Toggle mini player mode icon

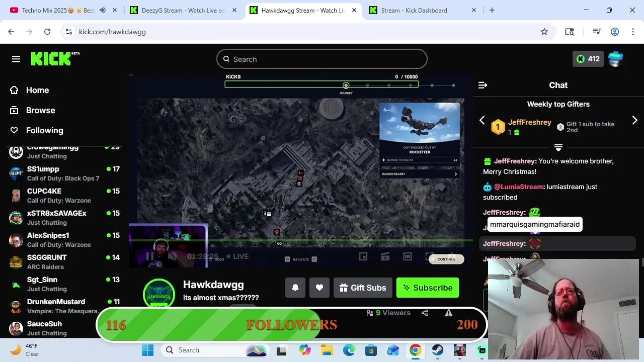[363, 256]
